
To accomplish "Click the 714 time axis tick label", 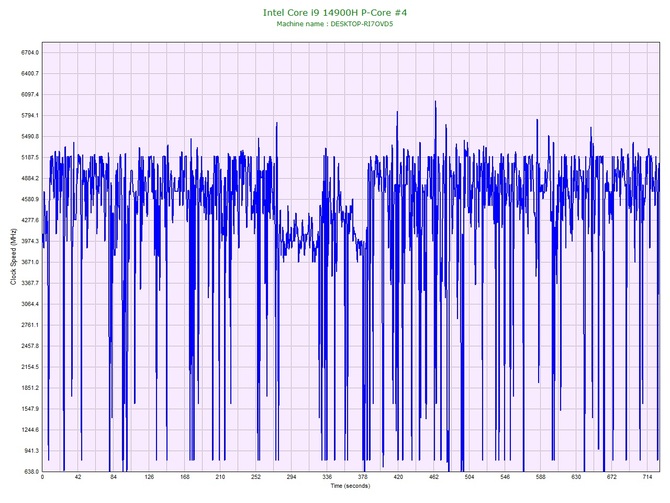I will coord(647,477).
